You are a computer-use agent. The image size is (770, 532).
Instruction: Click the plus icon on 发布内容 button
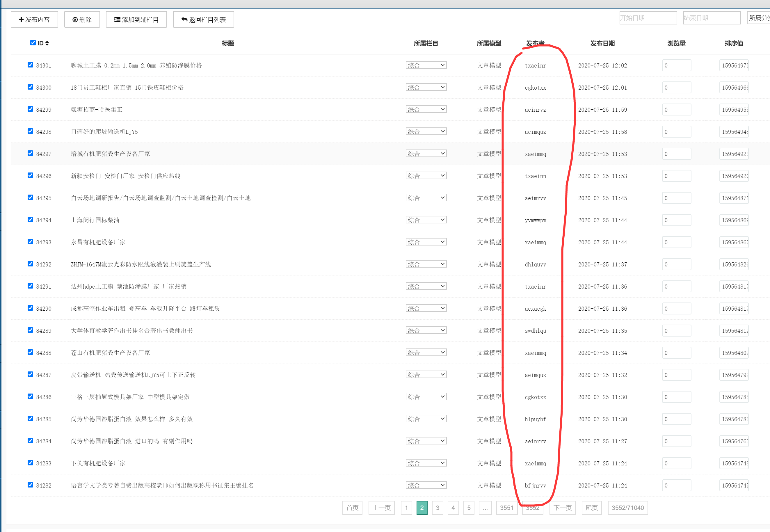21,20
